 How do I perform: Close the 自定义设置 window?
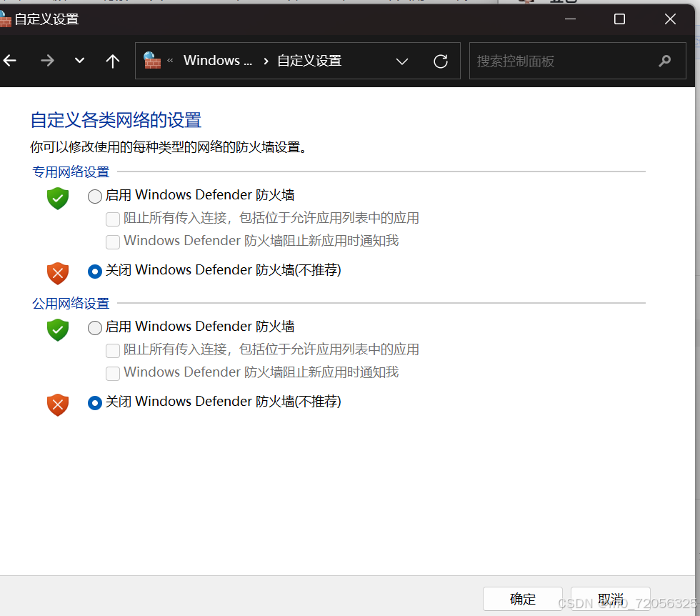(x=670, y=19)
